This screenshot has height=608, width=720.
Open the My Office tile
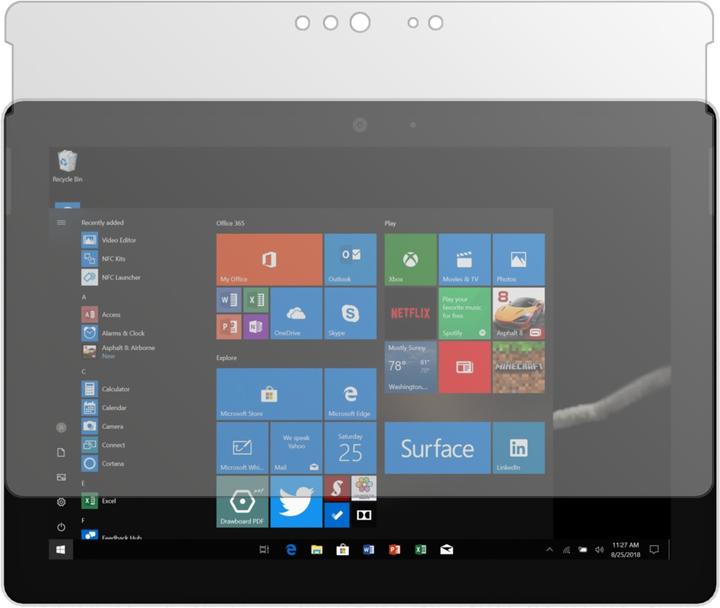point(270,259)
